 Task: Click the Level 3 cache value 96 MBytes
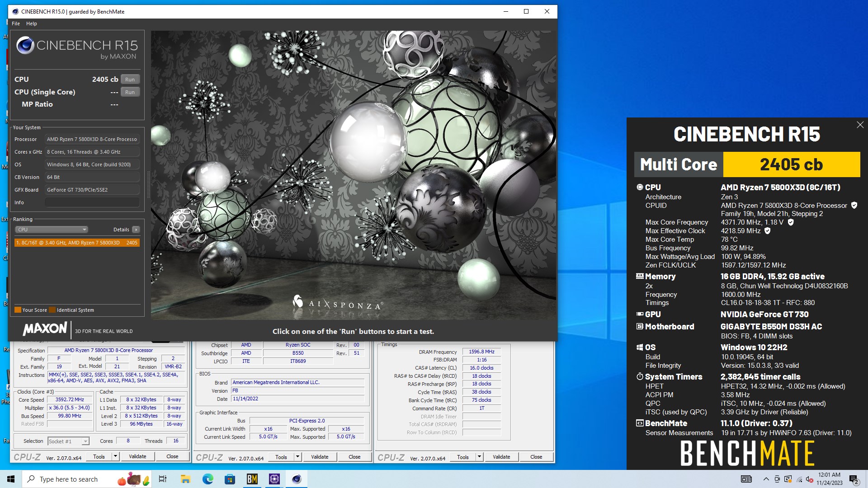(x=141, y=424)
